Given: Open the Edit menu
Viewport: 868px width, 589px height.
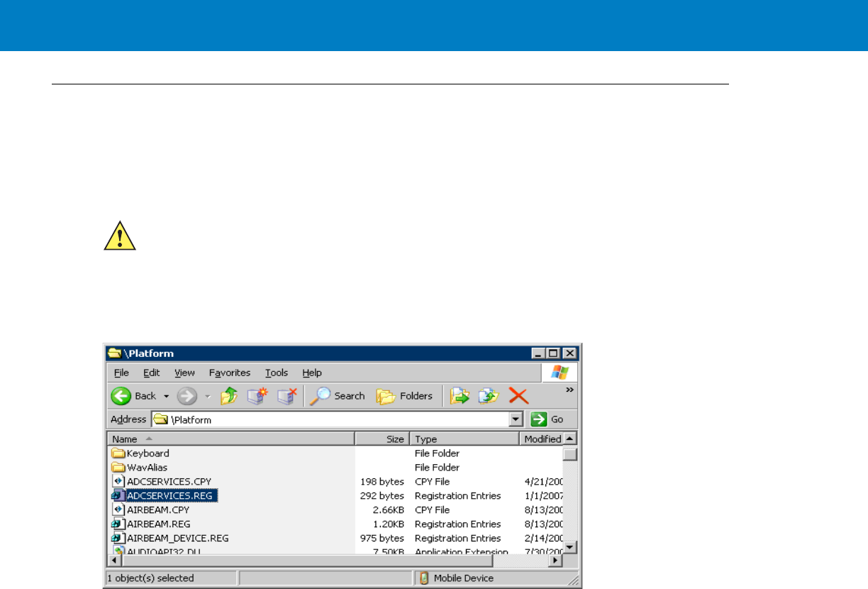Looking at the screenshot, I should [x=152, y=373].
